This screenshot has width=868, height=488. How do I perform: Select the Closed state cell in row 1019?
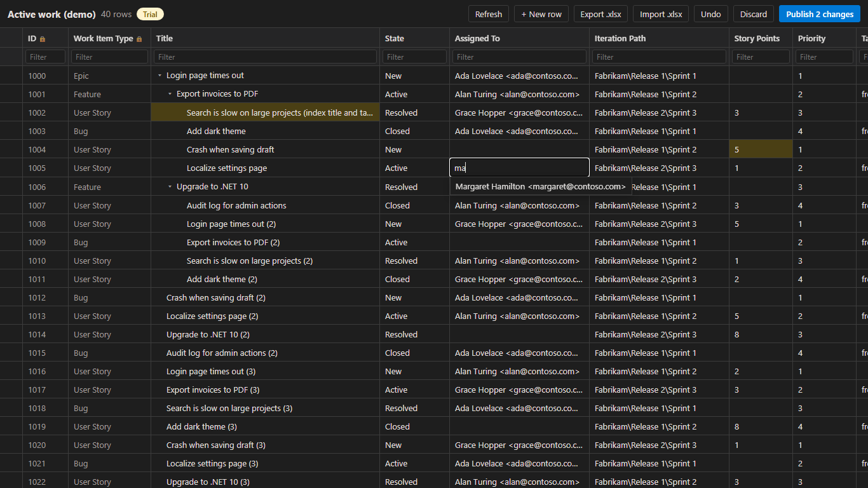pyautogui.click(x=415, y=426)
